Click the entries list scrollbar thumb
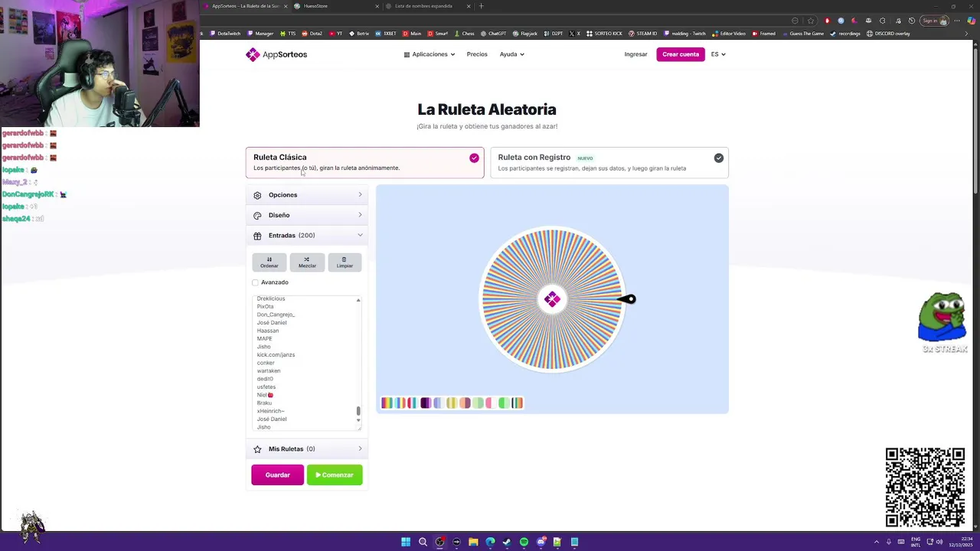 coord(358,412)
